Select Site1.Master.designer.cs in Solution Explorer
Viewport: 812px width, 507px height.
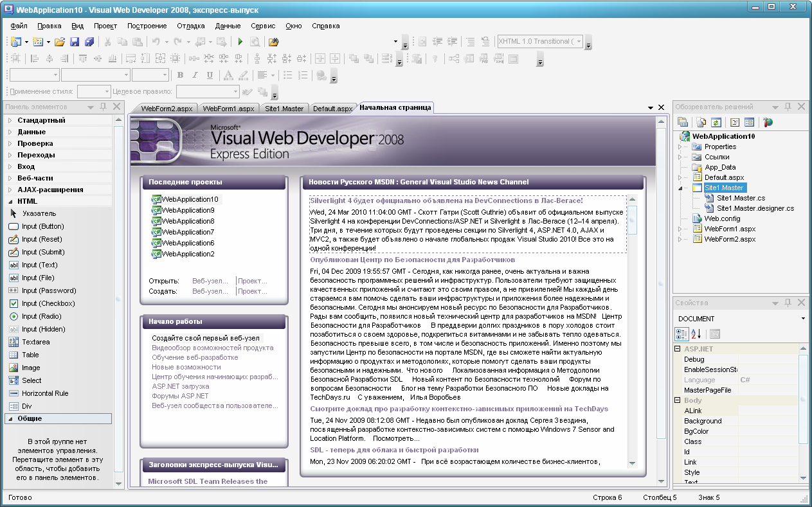point(755,208)
